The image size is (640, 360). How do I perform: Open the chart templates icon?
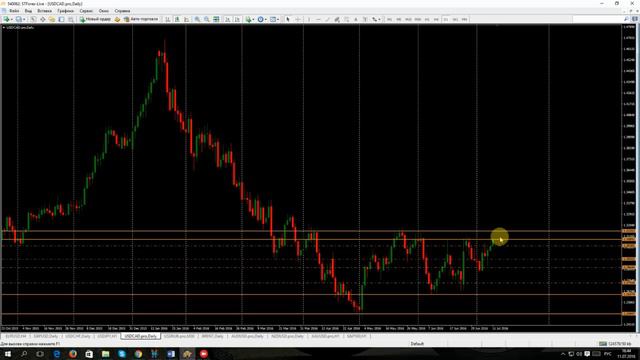coord(273,19)
